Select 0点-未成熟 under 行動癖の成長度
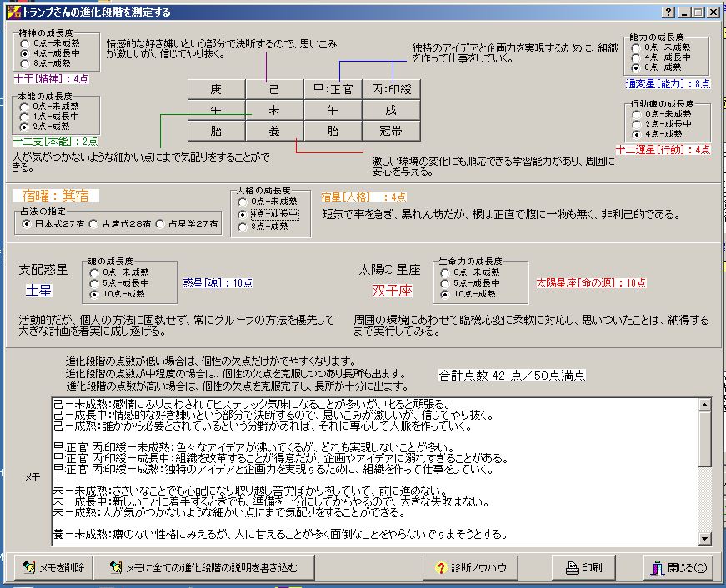This screenshot has height=588, width=726. pyautogui.click(x=637, y=114)
